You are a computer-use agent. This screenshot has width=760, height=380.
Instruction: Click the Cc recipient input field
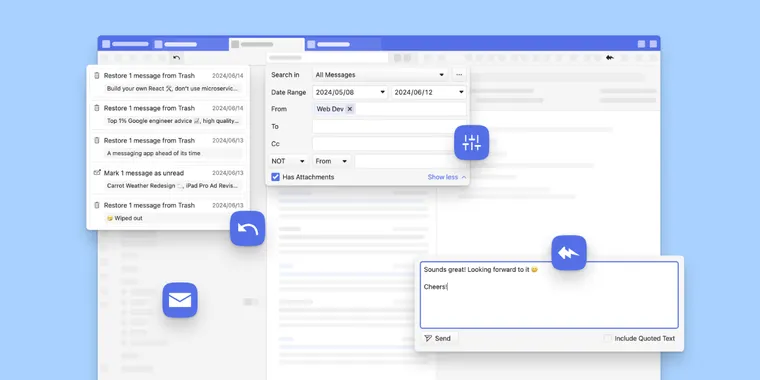tap(389, 144)
